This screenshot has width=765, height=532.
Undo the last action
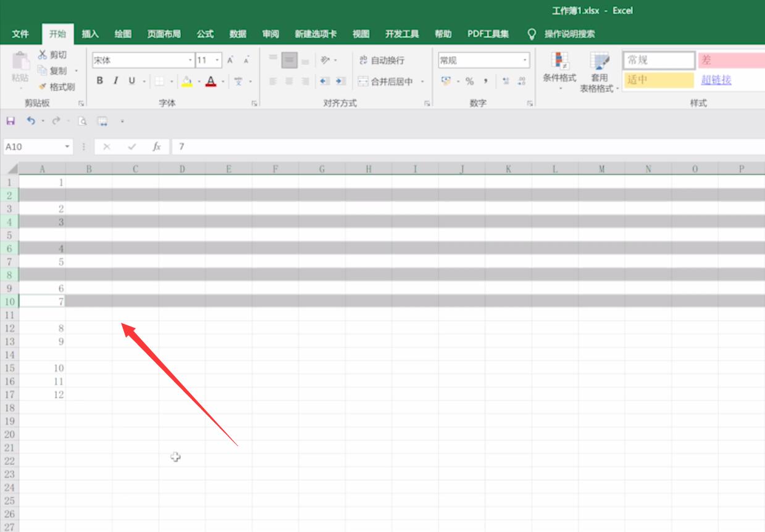[x=31, y=122]
